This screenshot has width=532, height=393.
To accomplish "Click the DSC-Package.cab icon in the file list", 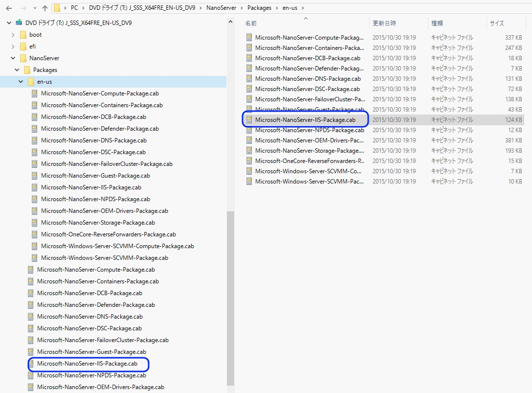I will [249, 89].
